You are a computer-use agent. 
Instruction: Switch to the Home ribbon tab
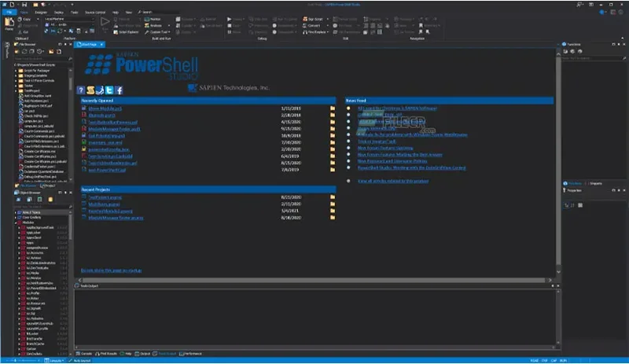(x=24, y=13)
